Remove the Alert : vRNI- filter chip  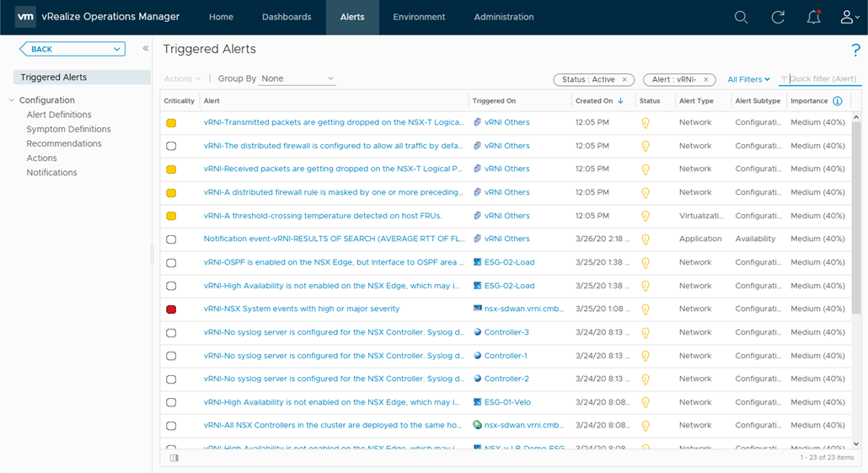click(x=706, y=79)
